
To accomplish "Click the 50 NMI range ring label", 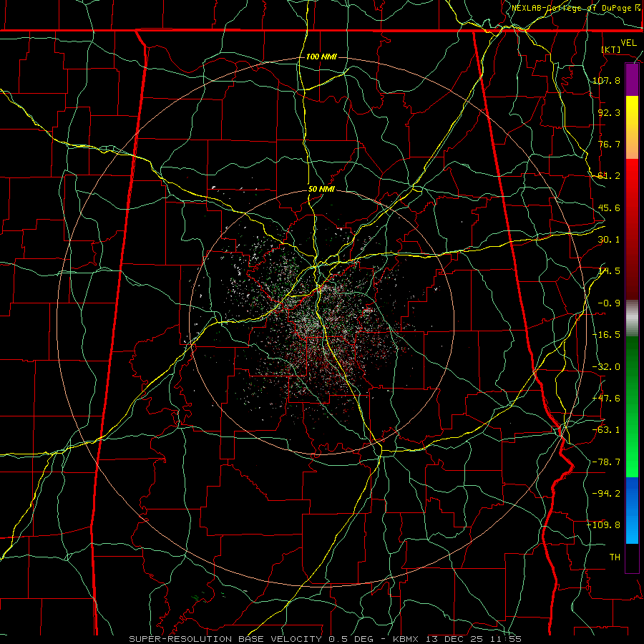I will 321,190.
